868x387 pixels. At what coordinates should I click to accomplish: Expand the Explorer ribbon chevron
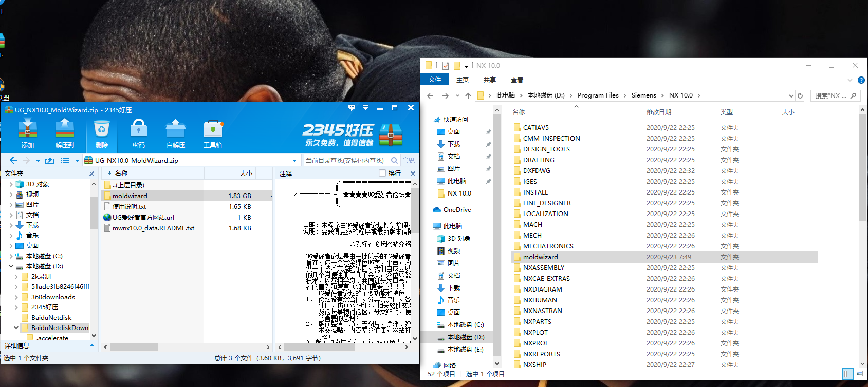(x=849, y=80)
